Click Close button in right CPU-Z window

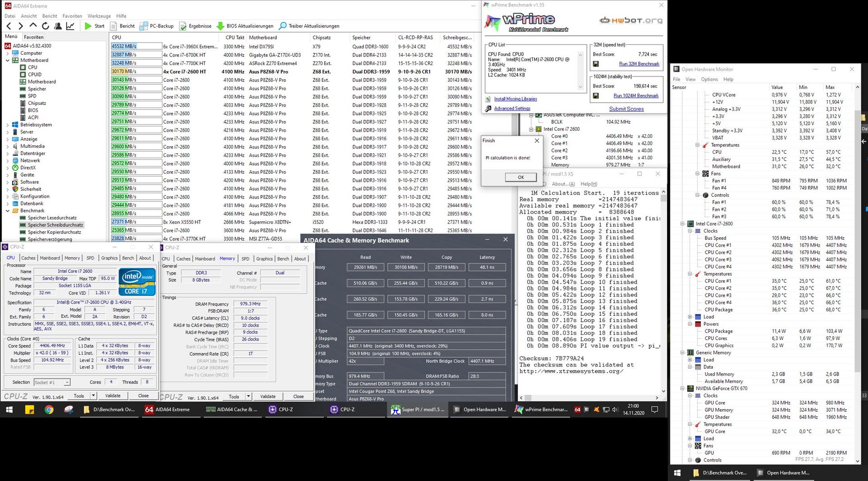tap(298, 396)
